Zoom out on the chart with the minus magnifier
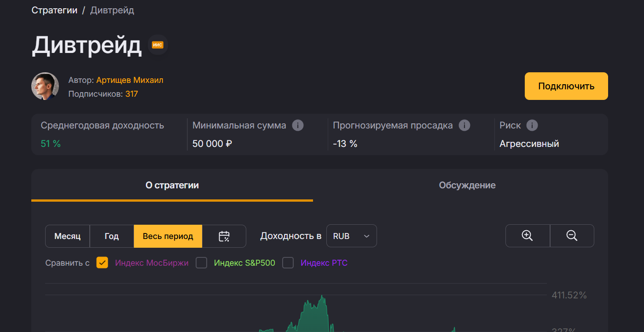The image size is (644, 332). pyautogui.click(x=572, y=236)
